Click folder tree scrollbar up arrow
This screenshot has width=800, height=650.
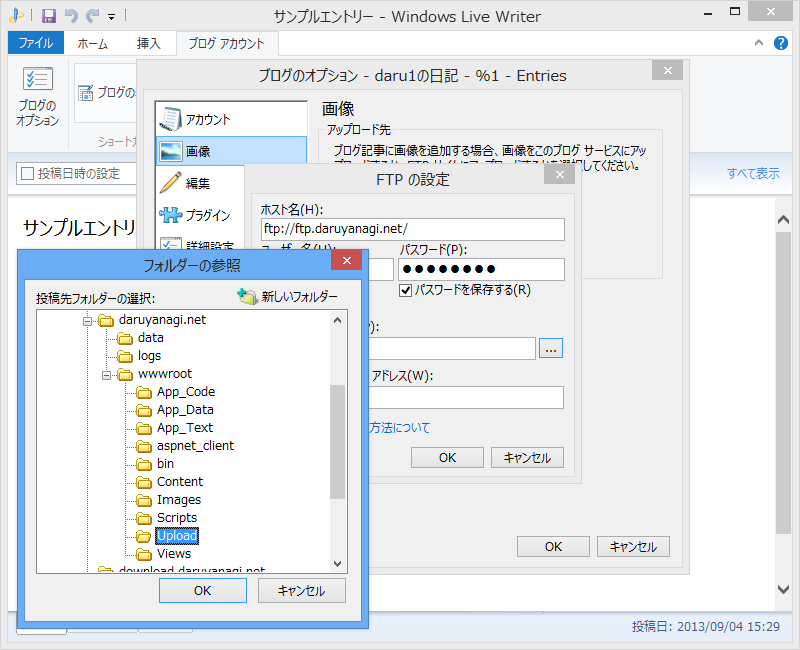[x=337, y=320]
